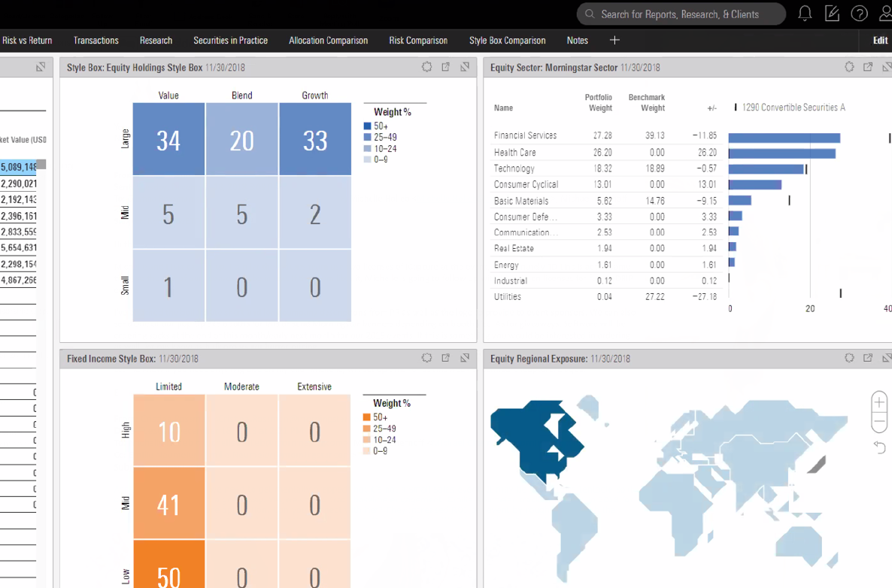Reset the map view with undo arrow
The image size is (892, 588).
[x=879, y=447]
